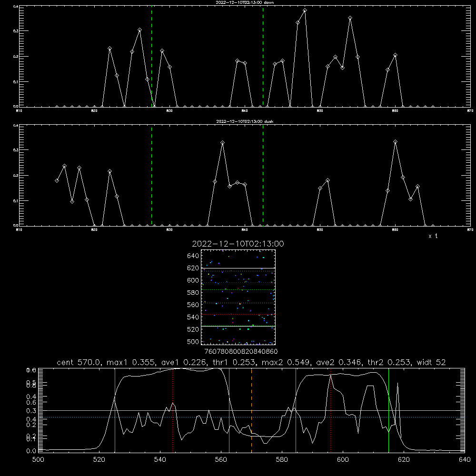The height and width of the screenshot is (476, 476).
Task: Click the '620' x-axis label of the bottom plot
Action: [x=404, y=459]
